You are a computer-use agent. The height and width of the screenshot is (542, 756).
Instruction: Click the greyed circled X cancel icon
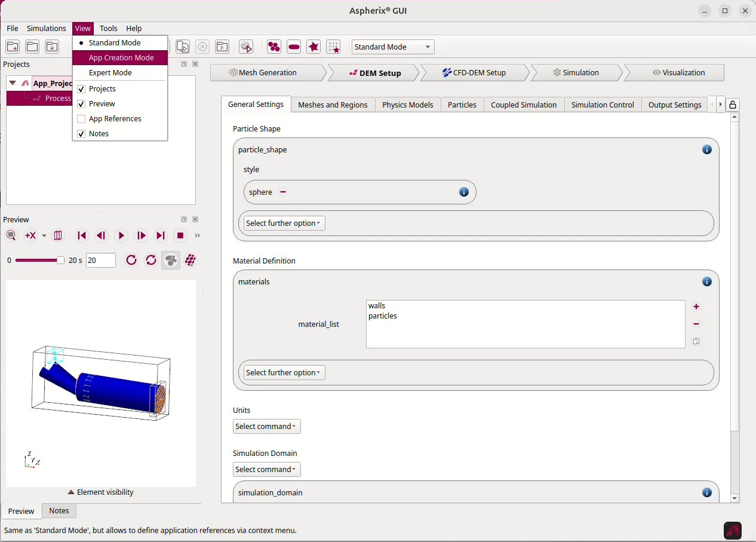coord(202,47)
